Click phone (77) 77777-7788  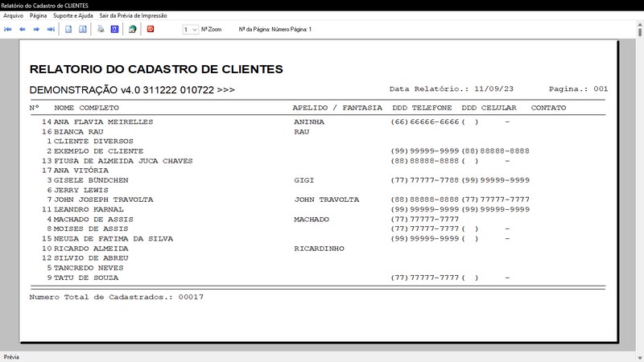pos(425,180)
